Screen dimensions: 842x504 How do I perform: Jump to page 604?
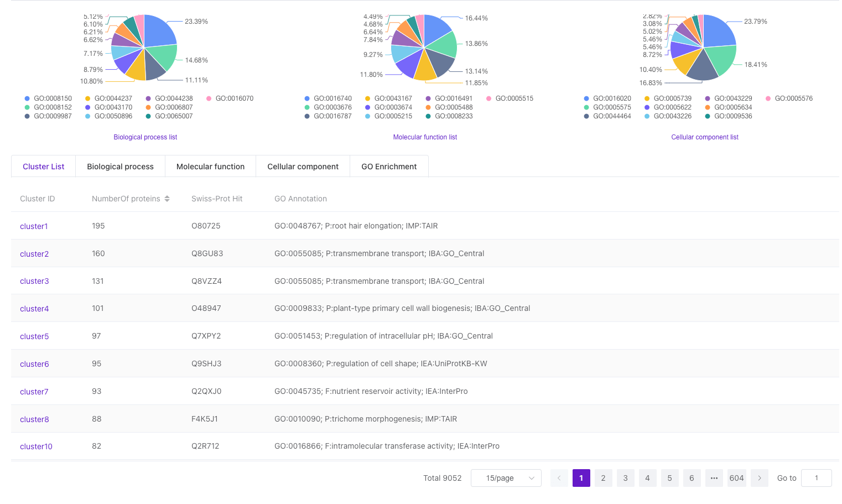pos(736,478)
